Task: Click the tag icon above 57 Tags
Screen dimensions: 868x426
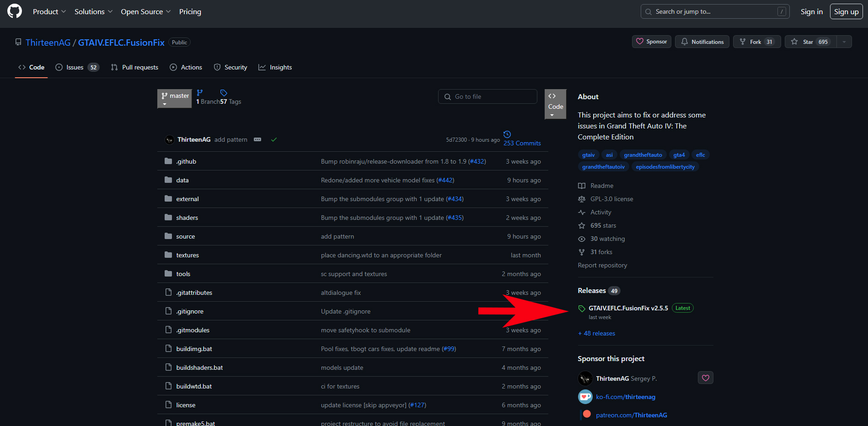Action: click(x=224, y=93)
